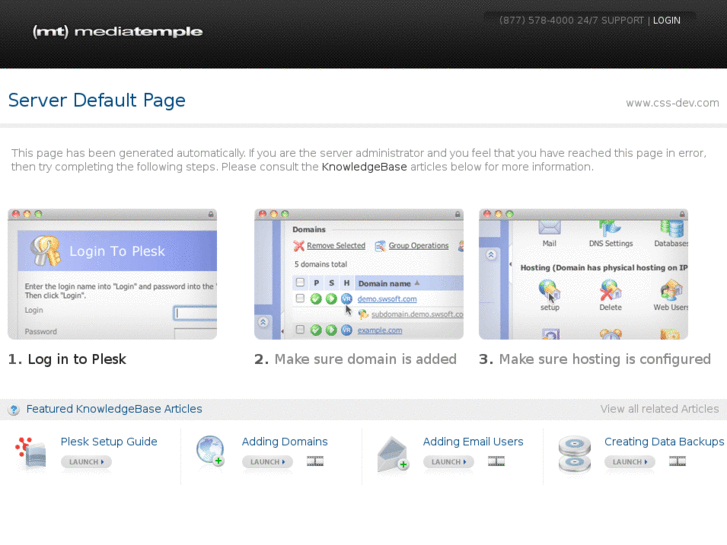Click the Creating Data Backups disks icon
The image size is (727, 545).
pos(574,454)
